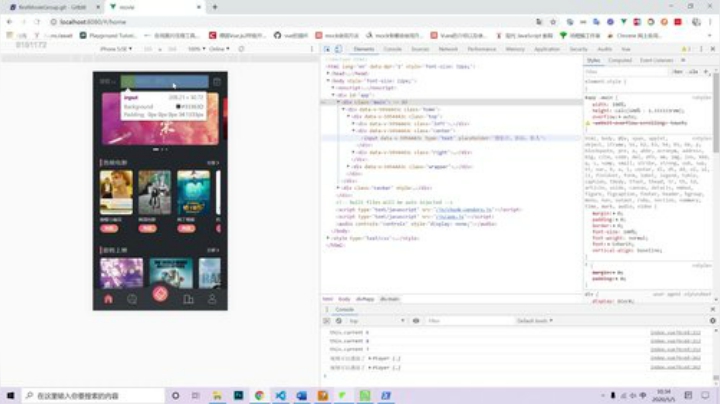This screenshot has height=404, width=720.
Task: Expand the div class wrapper node
Action: [x=349, y=167]
